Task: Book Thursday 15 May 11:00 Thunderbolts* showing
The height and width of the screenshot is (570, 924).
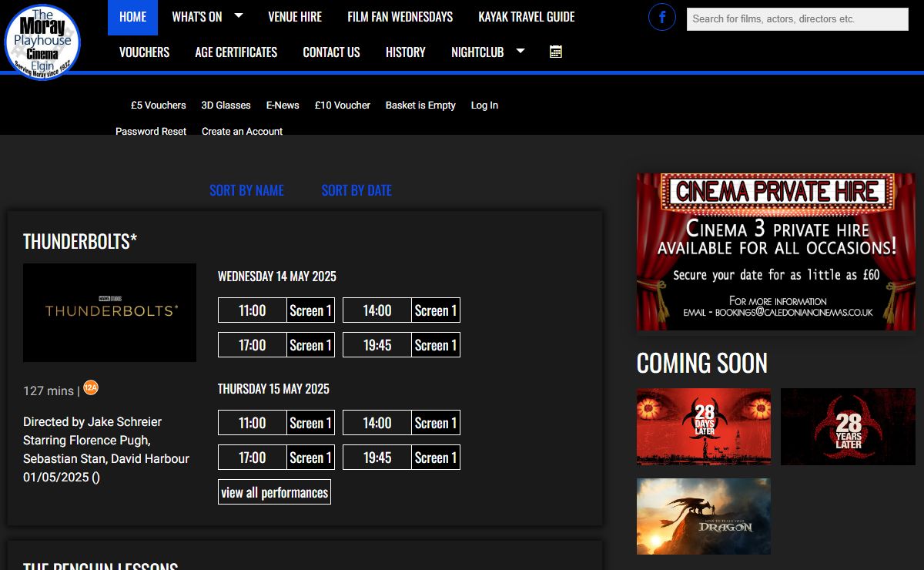Action: coord(276,423)
